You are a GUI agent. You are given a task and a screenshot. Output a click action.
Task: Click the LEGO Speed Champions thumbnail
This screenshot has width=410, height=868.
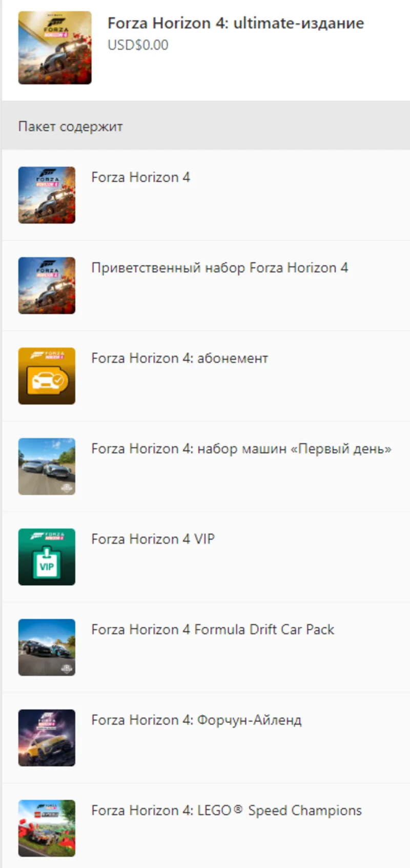(47, 829)
